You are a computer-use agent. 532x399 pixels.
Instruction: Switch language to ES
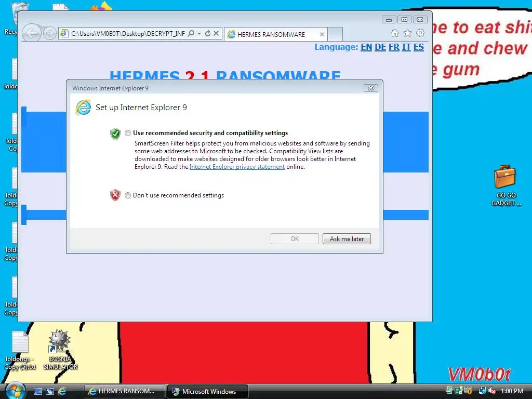coord(419,47)
